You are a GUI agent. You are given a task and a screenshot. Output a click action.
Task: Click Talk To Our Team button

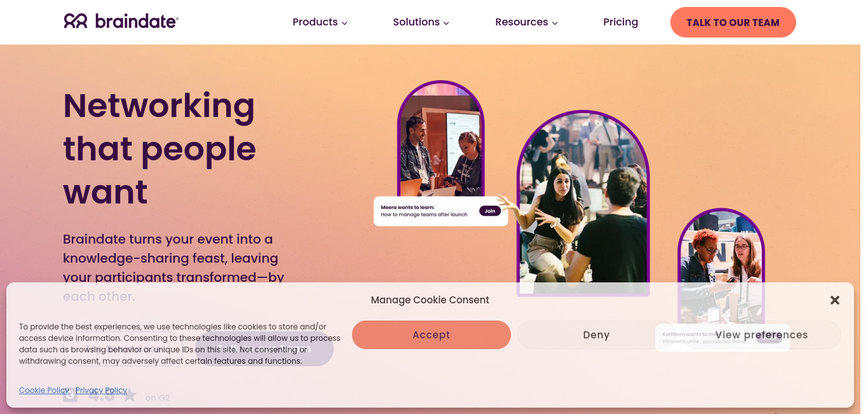coord(733,22)
